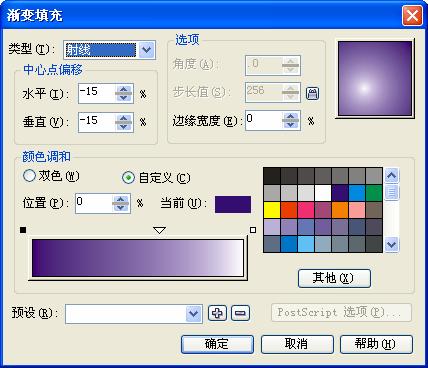The width and height of the screenshot is (428, 368).
Task: Click the lock icon beside 步长值
Action: [x=312, y=93]
